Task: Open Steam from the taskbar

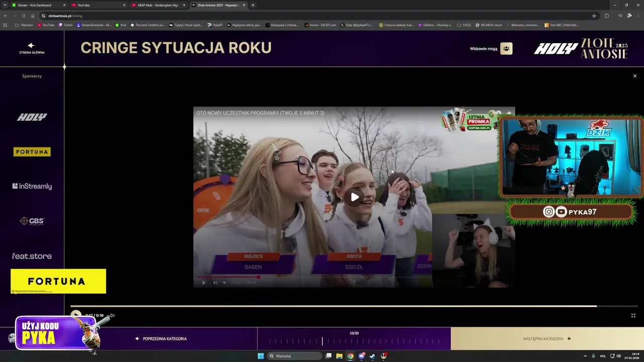Action: point(372,356)
